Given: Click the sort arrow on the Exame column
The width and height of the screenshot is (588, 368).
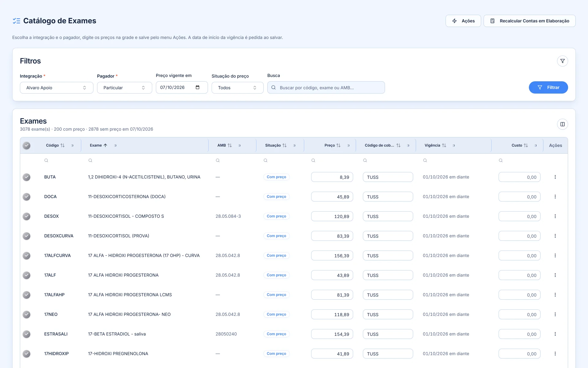Looking at the screenshot, I should 105,145.
